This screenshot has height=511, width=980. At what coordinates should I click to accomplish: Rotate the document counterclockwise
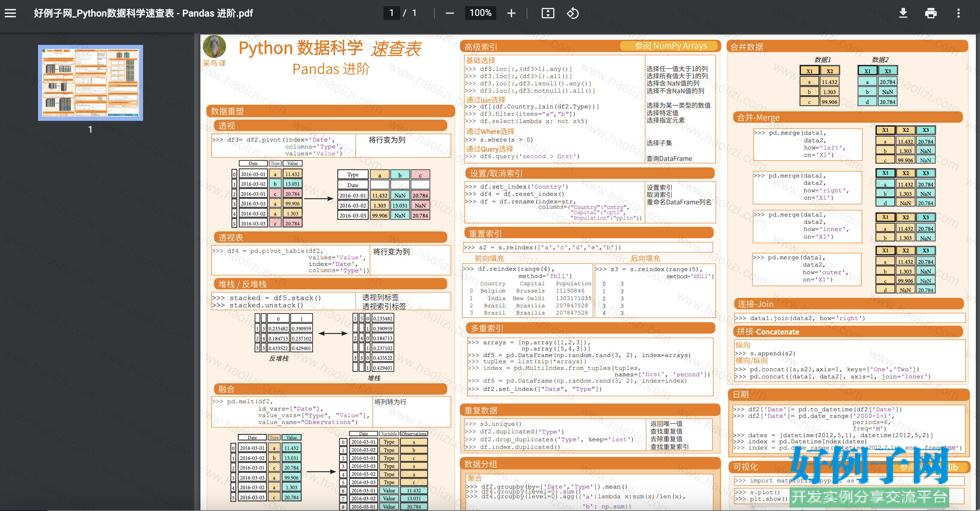click(x=573, y=13)
